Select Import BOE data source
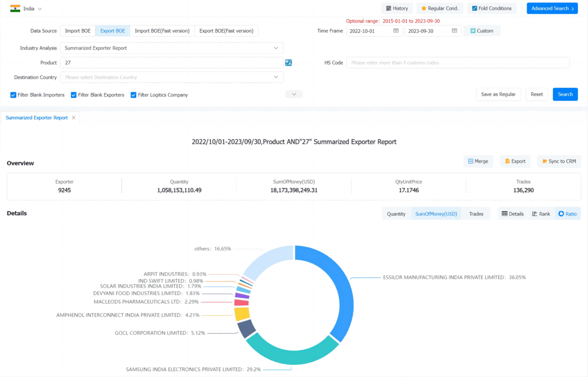 coord(78,31)
